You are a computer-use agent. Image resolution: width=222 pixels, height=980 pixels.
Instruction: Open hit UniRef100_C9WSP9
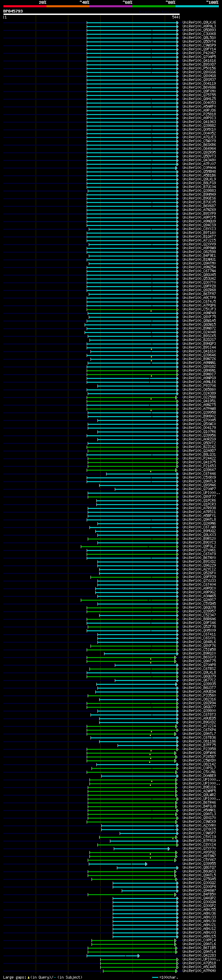(199, 45)
